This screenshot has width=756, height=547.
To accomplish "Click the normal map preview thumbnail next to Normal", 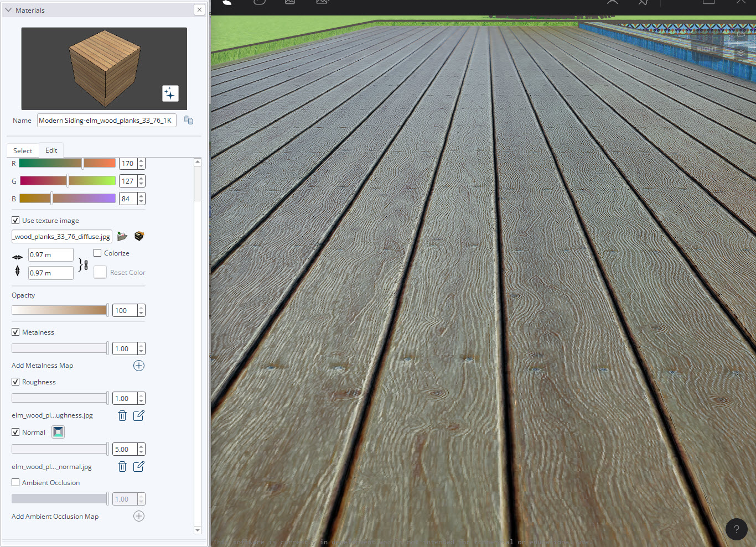I will [x=58, y=432].
